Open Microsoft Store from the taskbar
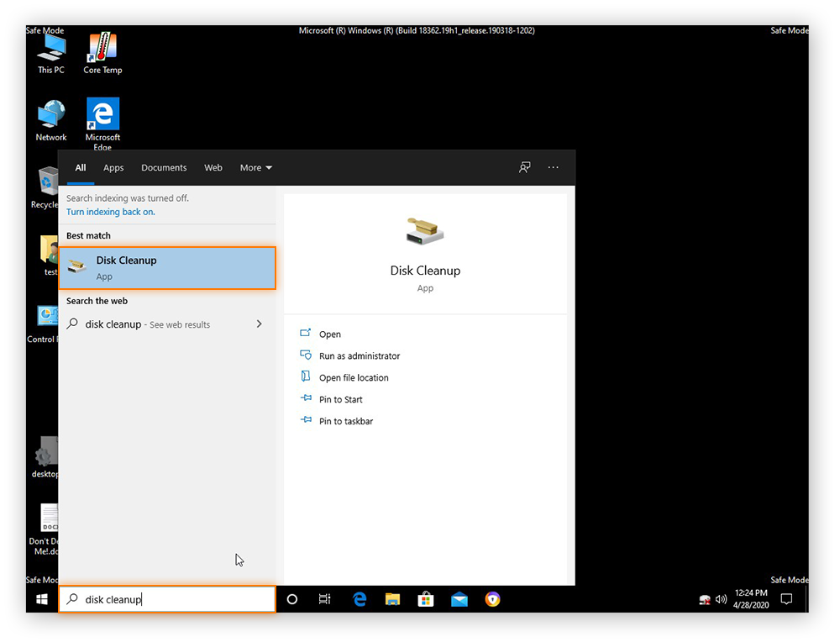 coord(426,599)
